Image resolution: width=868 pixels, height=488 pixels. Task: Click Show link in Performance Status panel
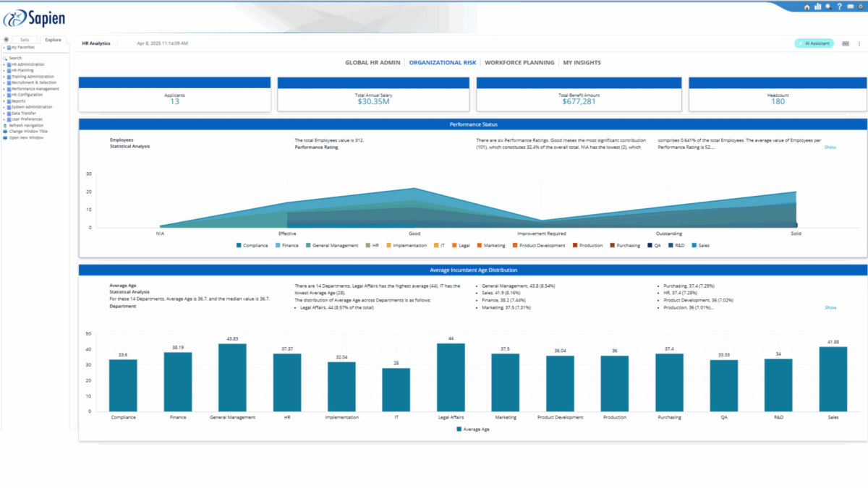pos(830,147)
